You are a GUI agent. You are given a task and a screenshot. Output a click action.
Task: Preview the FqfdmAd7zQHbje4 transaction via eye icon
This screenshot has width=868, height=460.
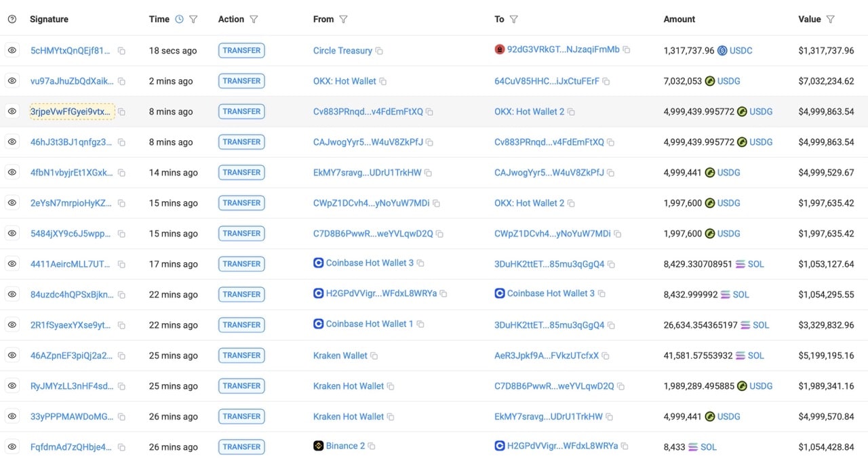[12, 446]
